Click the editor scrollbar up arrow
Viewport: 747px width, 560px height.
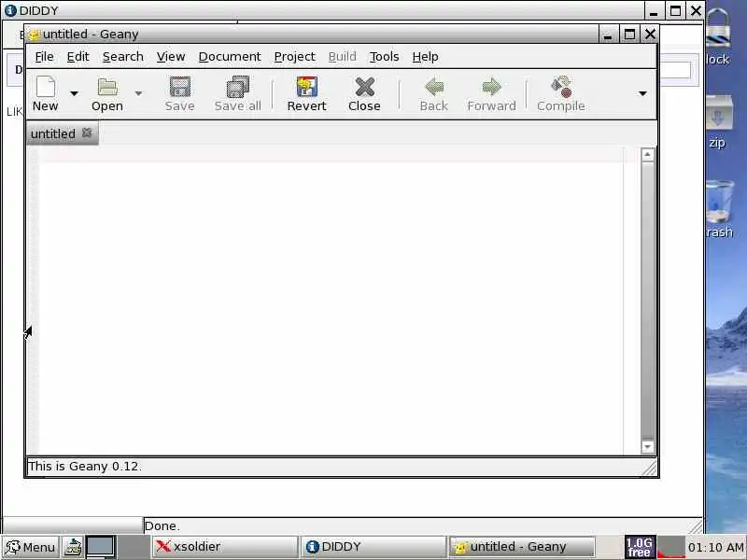(x=647, y=154)
